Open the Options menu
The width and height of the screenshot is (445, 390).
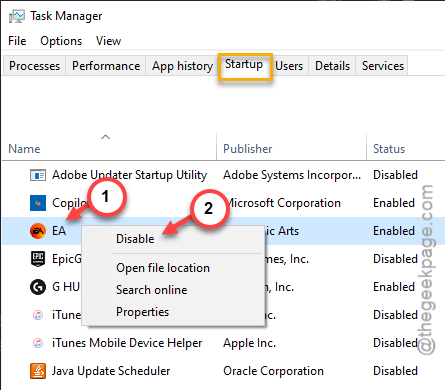[61, 41]
